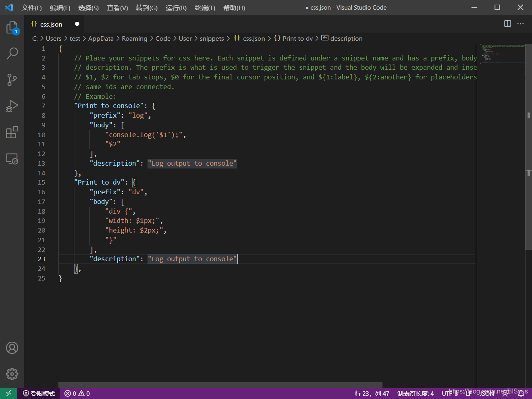This screenshot has height=399, width=532.
Task: Click LF end-of-line setting
Action: [x=469, y=393]
